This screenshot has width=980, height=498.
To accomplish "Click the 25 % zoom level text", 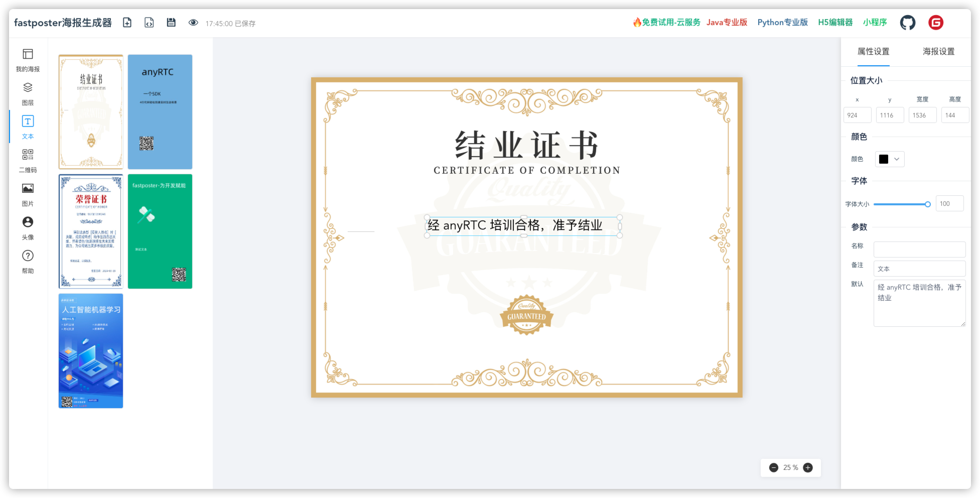I will [x=790, y=467].
